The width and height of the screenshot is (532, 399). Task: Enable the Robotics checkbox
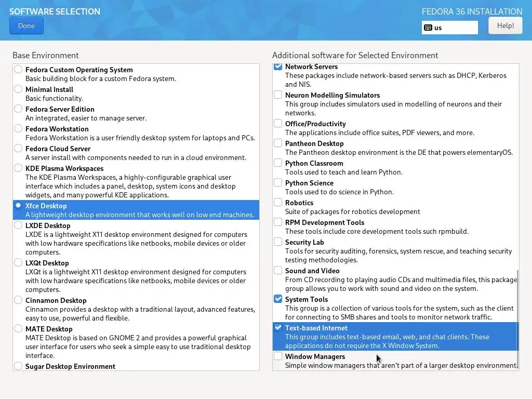pos(278,202)
